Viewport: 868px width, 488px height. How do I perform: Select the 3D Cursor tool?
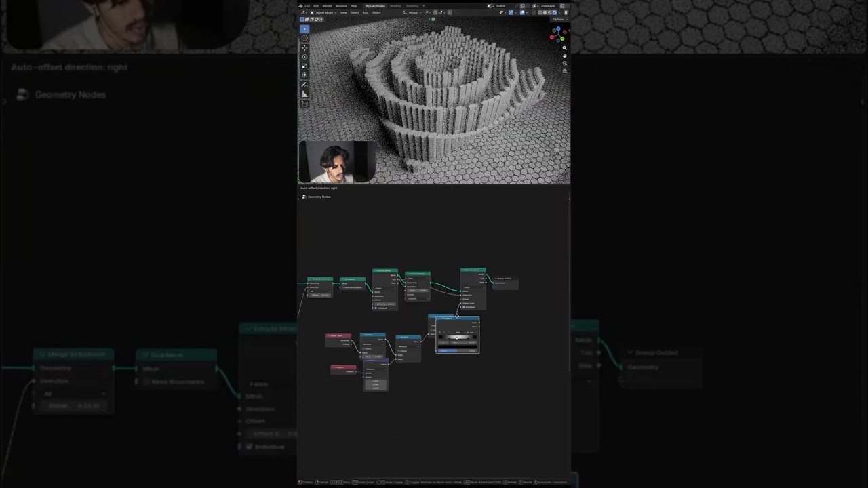tap(304, 38)
